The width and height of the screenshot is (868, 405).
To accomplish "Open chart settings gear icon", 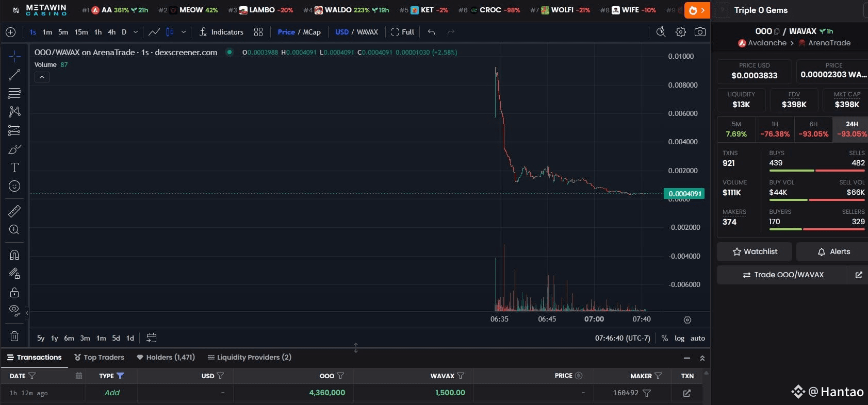I will click(x=681, y=32).
